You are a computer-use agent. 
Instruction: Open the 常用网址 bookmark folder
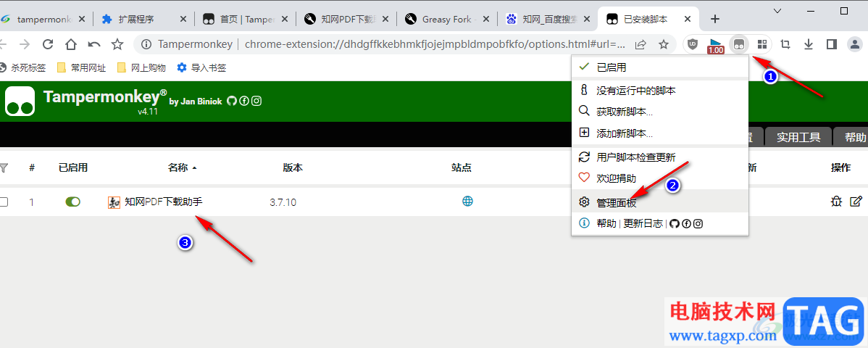pos(82,68)
